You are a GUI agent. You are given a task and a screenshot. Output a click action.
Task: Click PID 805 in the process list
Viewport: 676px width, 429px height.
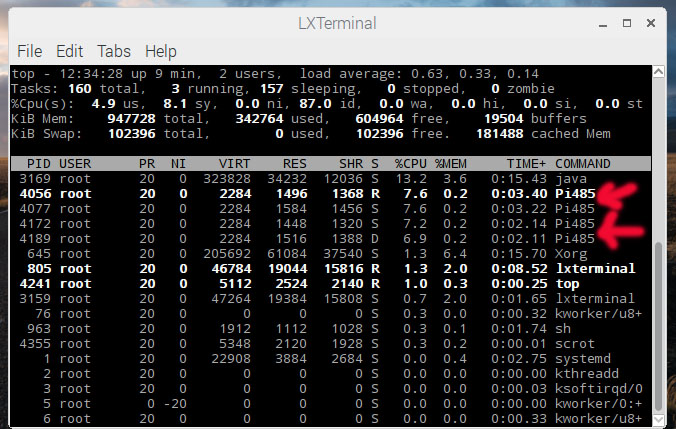pyautogui.click(x=39, y=269)
